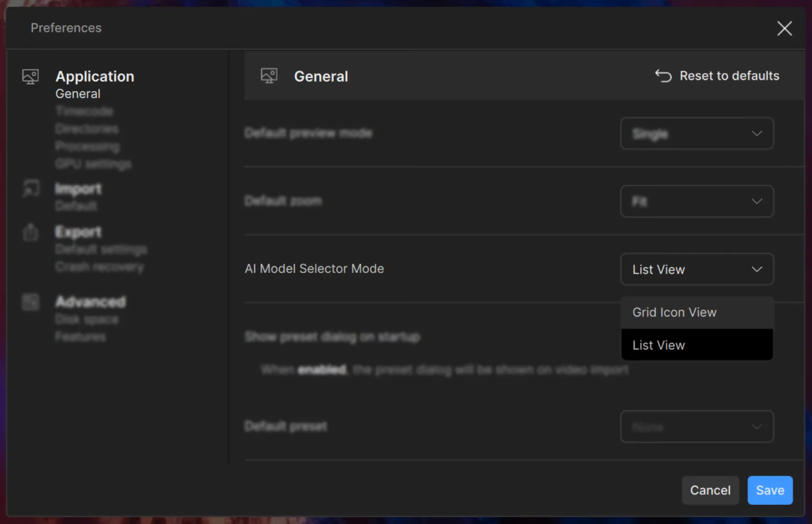Image resolution: width=812 pixels, height=524 pixels.
Task: Click the Export section icon
Action: click(x=31, y=232)
